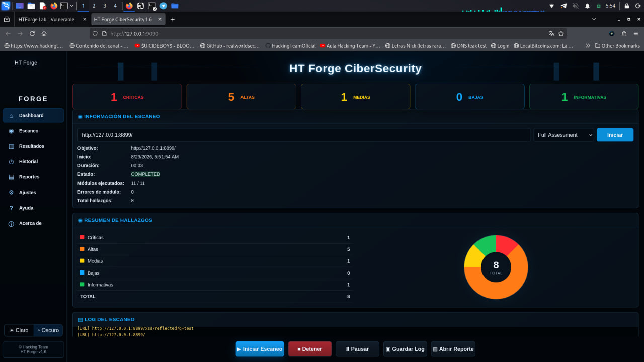
Task: Open the file manager launcher in panel
Action: pos(31,6)
